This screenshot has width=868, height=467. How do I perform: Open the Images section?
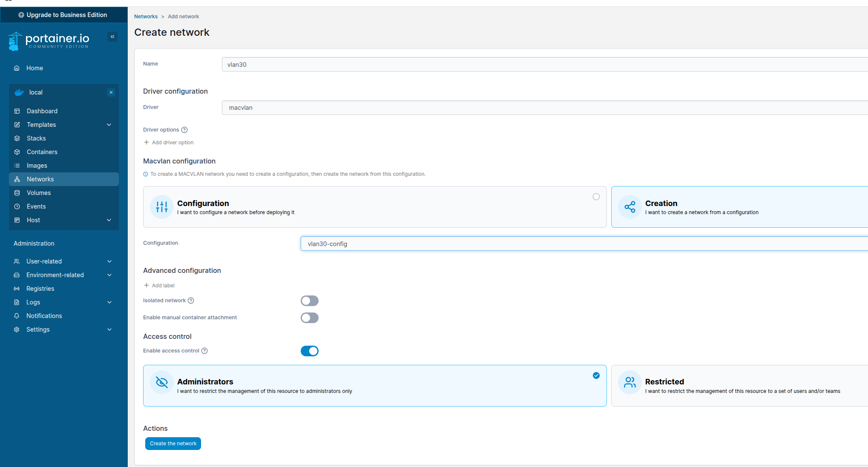pos(37,165)
